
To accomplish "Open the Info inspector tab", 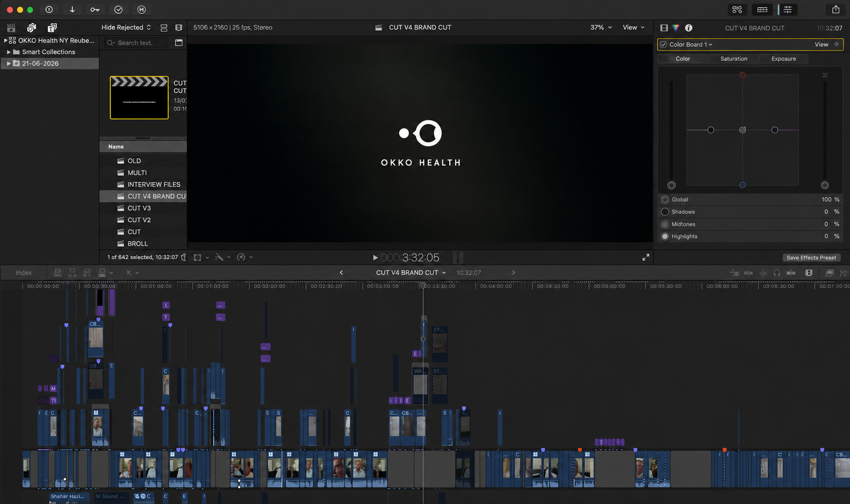I will (689, 28).
